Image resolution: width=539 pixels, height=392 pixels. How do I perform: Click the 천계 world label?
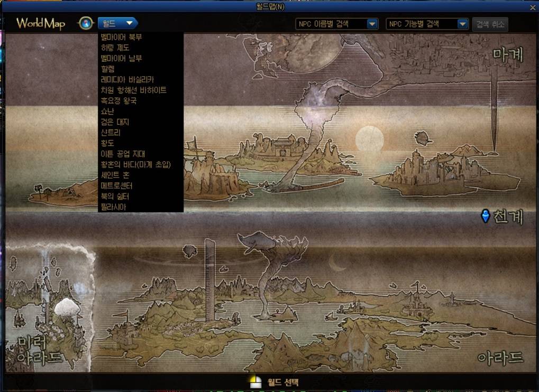tap(508, 217)
